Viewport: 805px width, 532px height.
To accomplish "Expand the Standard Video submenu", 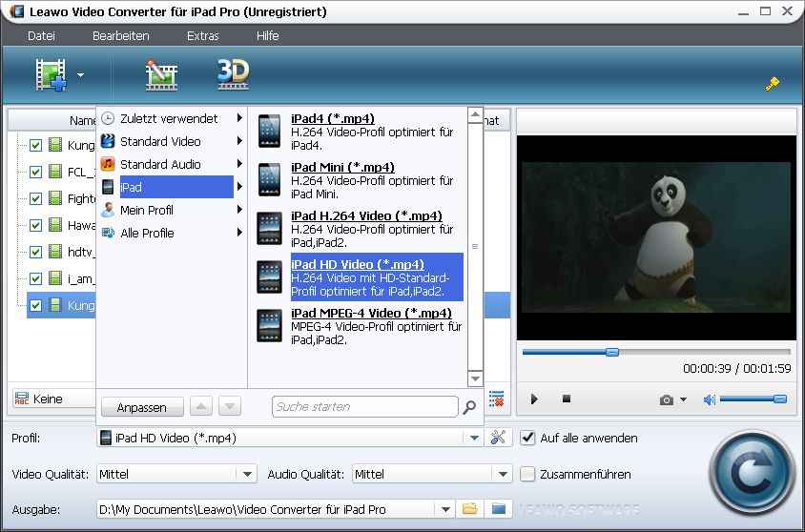I will [x=238, y=140].
